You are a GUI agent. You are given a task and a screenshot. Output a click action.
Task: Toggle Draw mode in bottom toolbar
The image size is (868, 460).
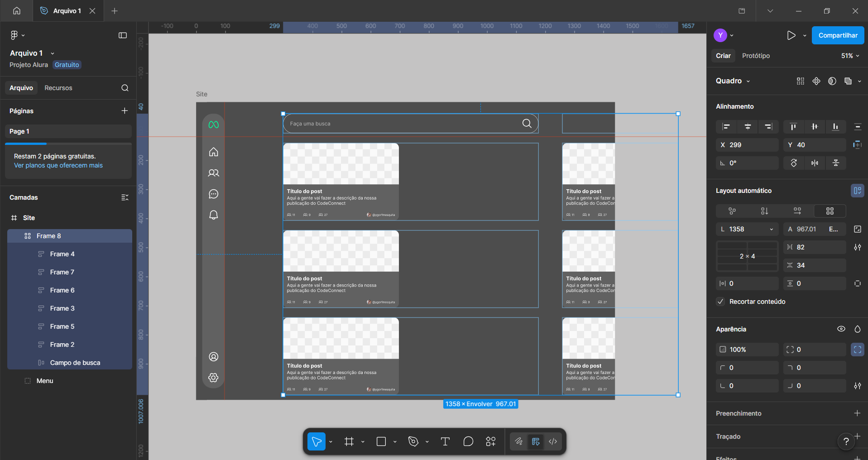pyautogui.click(x=519, y=441)
